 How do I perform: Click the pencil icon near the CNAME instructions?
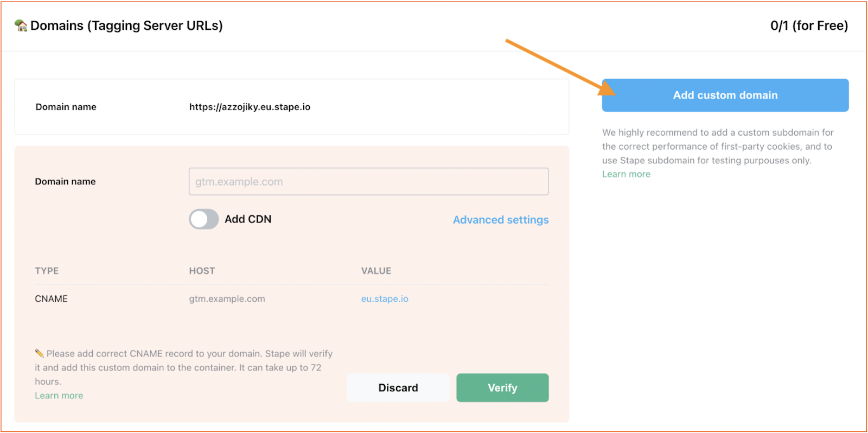pyautogui.click(x=39, y=353)
